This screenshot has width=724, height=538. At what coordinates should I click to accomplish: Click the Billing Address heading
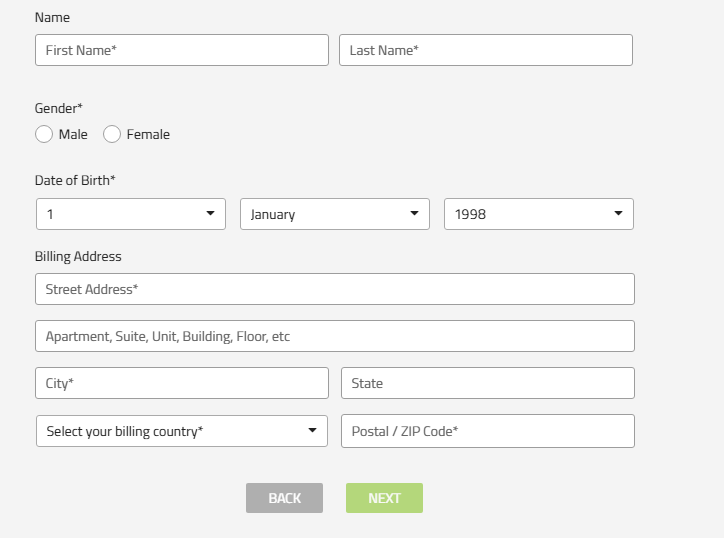point(78,256)
